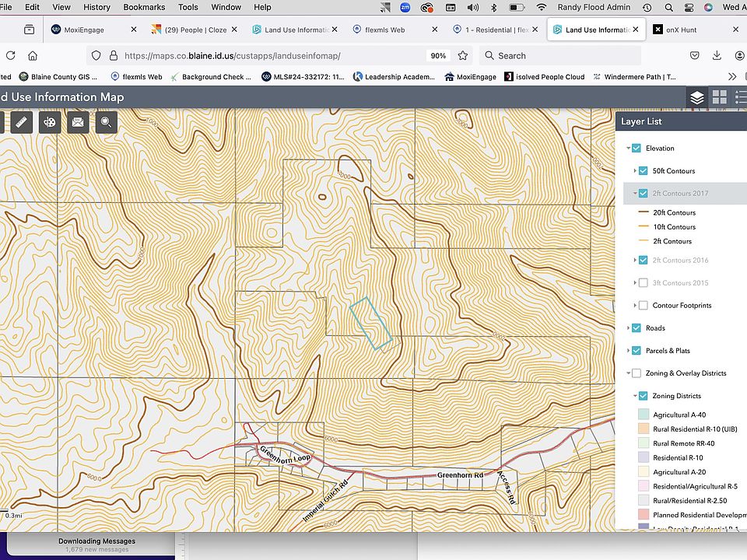
Task: Open the volume control in menu bar
Action: (472, 7)
